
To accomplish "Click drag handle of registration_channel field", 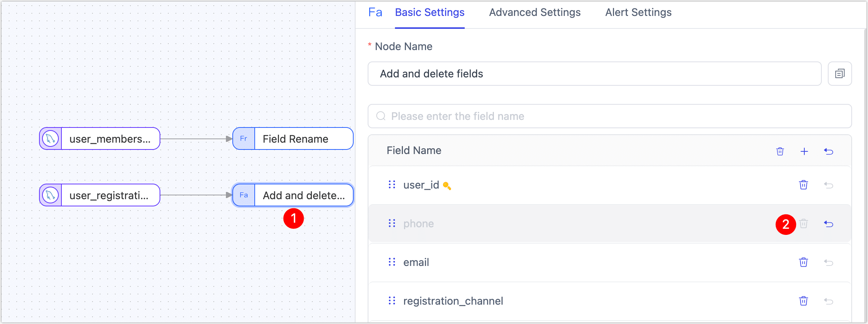I will click(x=392, y=301).
